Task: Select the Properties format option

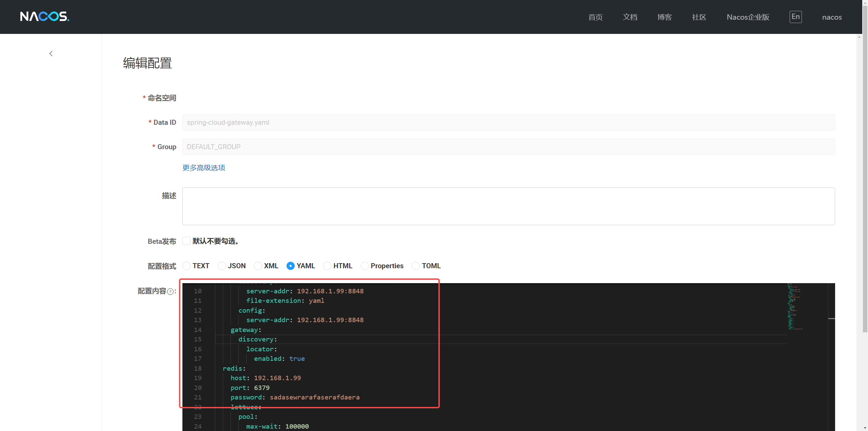Action: (364, 266)
